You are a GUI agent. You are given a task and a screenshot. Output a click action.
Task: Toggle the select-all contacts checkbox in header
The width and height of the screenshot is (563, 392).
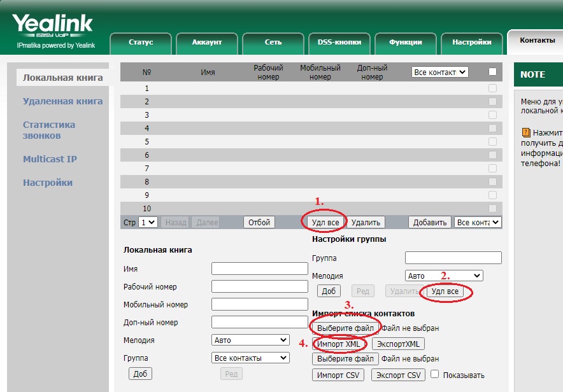(492, 72)
